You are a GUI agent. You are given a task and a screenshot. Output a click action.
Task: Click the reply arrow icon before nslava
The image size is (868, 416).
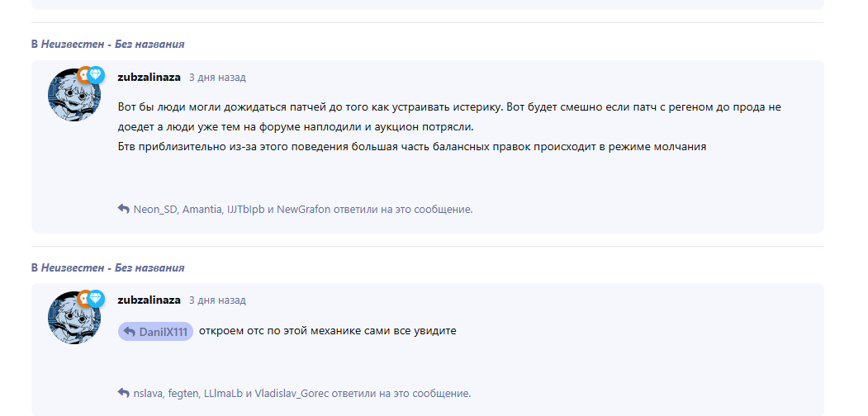point(124,393)
